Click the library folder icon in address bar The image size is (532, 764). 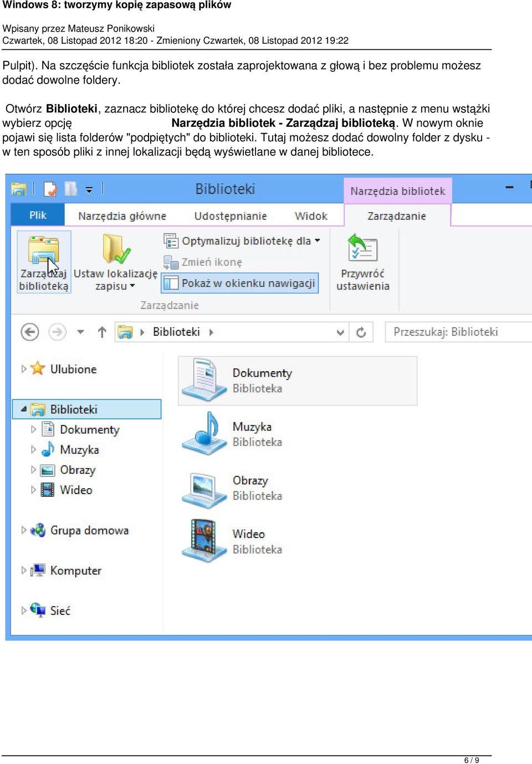(125, 332)
